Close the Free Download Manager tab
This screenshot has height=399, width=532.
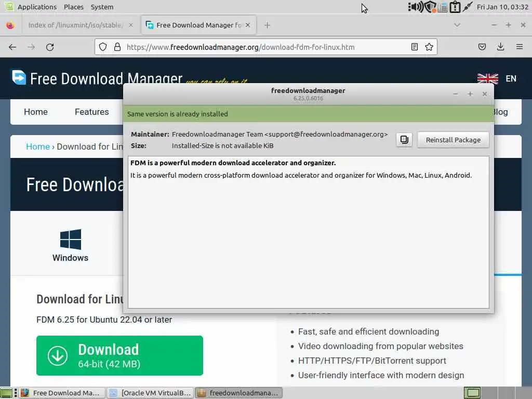pyautogui.click(x=248, y=25)
